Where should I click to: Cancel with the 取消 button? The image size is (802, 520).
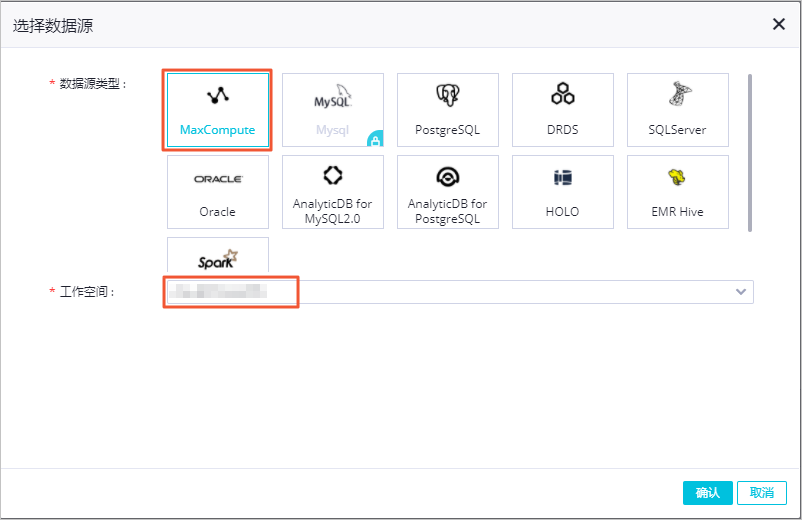point(762,493)
